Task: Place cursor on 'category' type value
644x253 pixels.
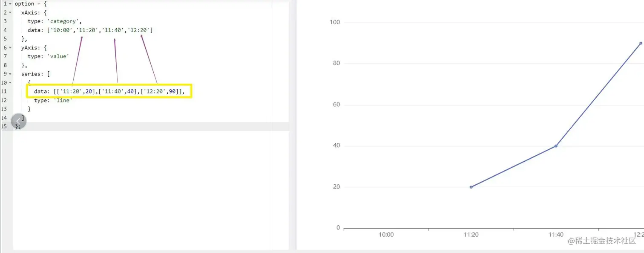Action: pyautogui.click(x=64, y=21)
